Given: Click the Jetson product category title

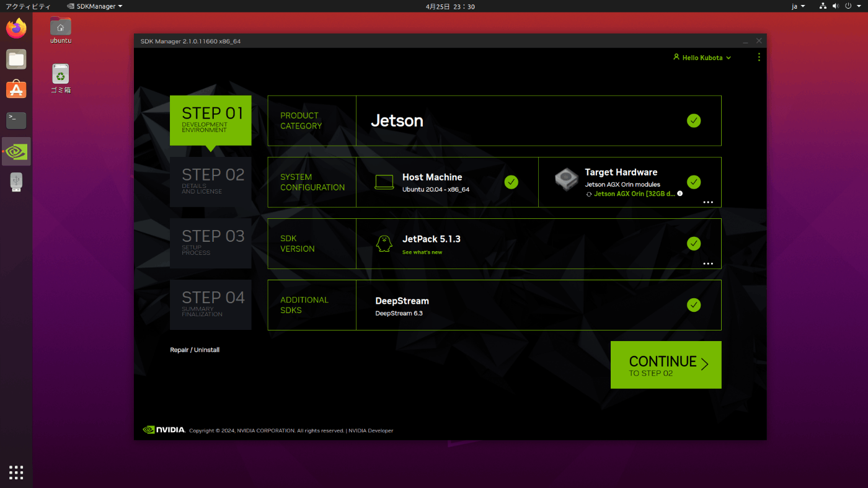Looking at the screenshot, I should coord(397,121).
